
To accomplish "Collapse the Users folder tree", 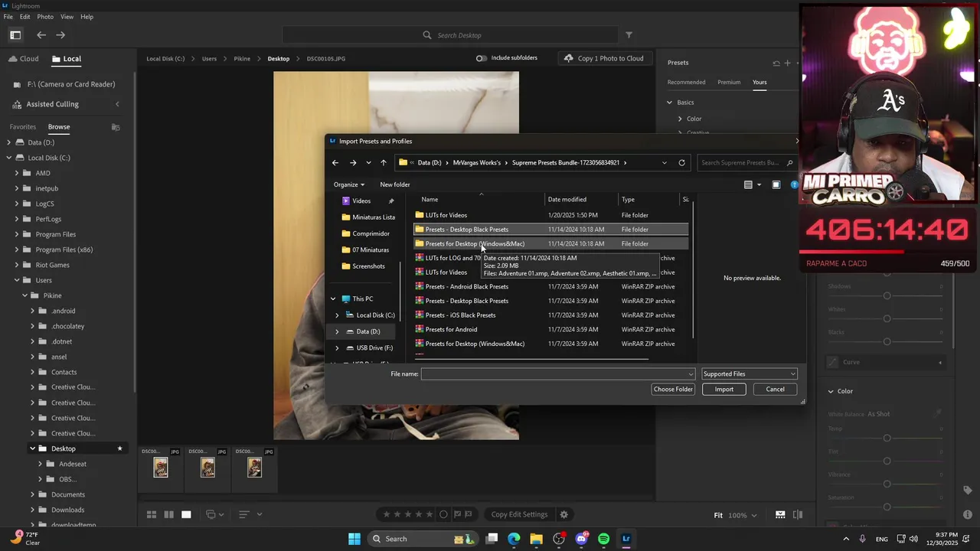I will (17, 280).
